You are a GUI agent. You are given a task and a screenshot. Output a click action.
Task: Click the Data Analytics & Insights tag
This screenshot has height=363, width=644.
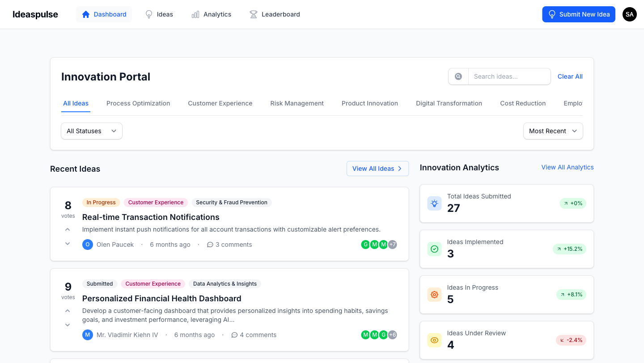click(x=225, y=284)
